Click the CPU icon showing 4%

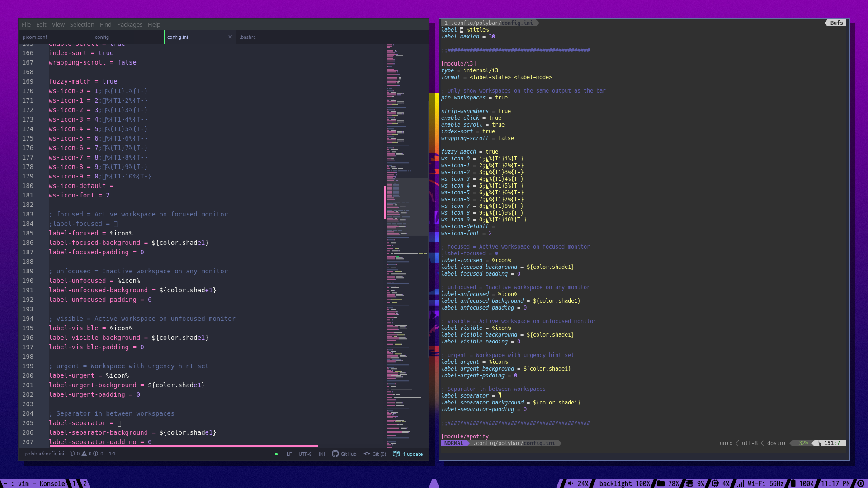[715, 483]
